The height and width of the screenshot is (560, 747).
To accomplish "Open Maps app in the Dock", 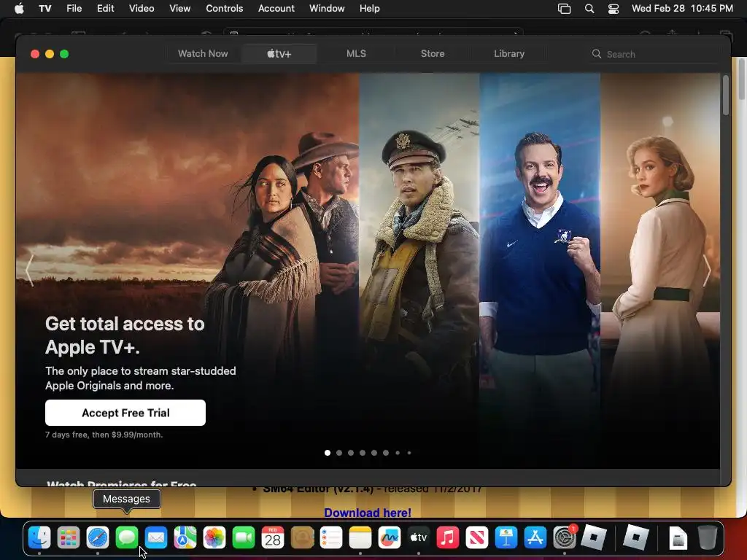I will coord(185,538).
